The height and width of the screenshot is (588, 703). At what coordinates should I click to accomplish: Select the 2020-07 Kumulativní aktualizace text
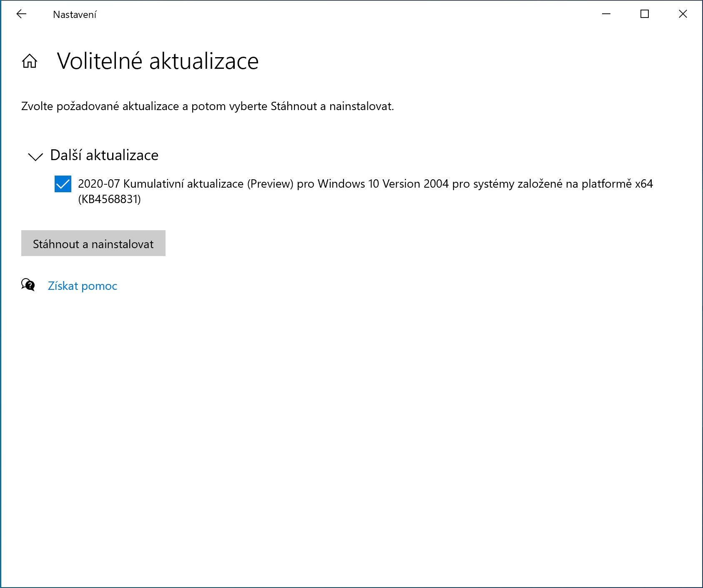pos(365,191)
